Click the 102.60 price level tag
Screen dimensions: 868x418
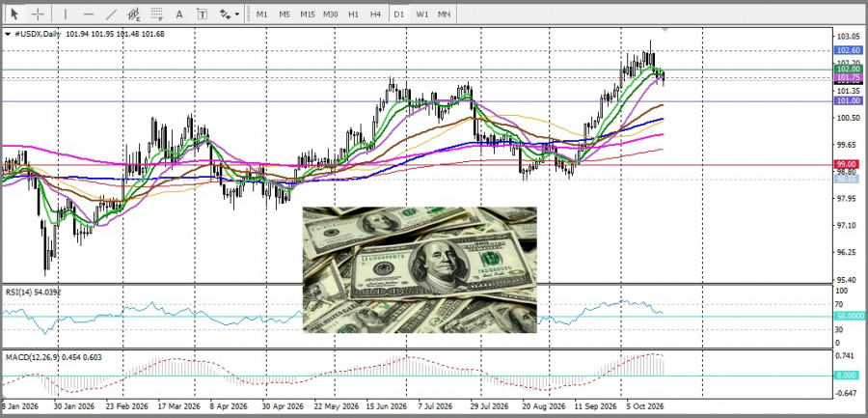tap(848, 50)
